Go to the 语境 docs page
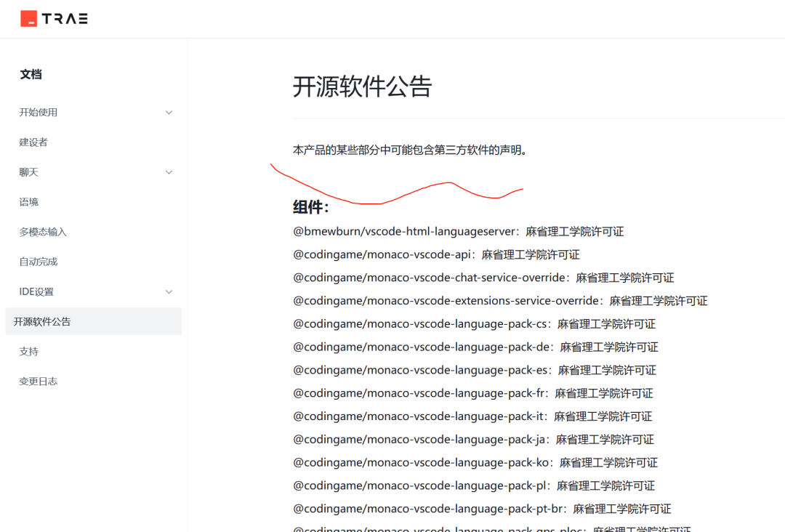785x532 pixels. point(28,202)
